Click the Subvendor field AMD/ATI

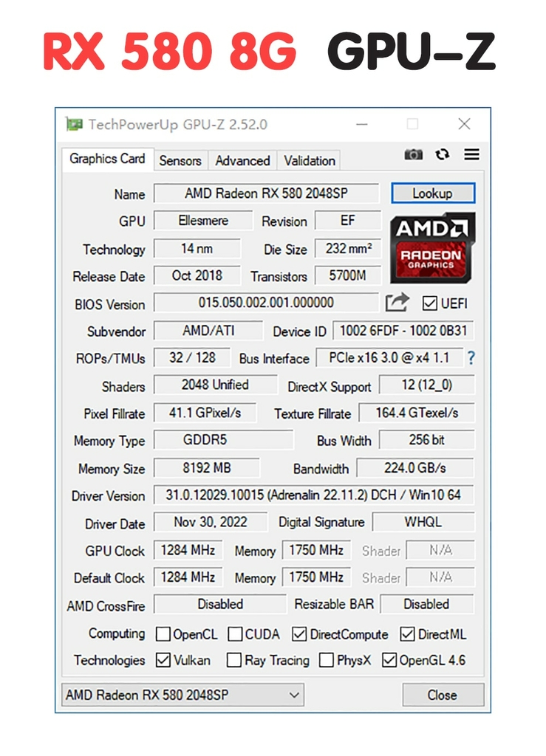208,331
